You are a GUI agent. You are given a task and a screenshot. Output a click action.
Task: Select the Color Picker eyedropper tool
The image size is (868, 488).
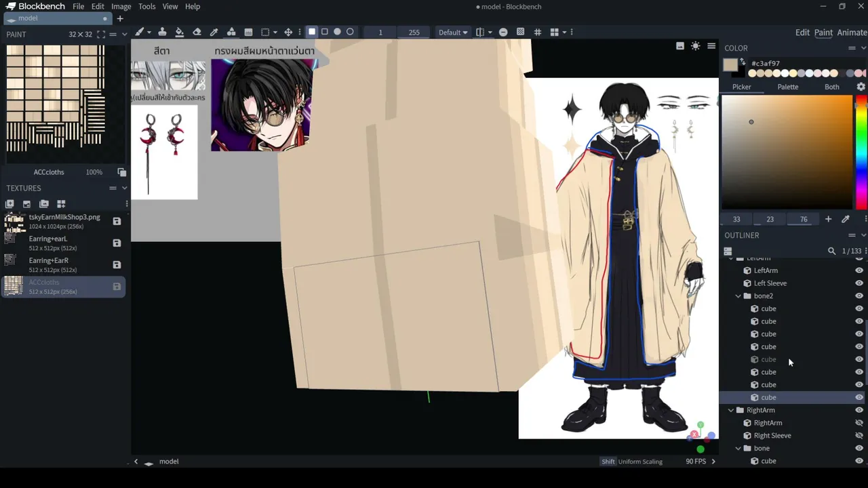click(x=214, y=32)
